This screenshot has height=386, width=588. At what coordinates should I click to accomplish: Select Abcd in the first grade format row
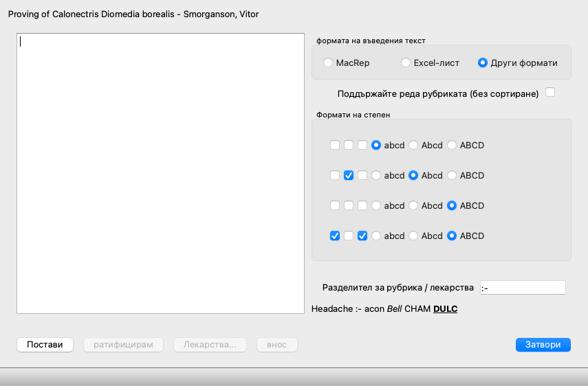tap(414, 145)
